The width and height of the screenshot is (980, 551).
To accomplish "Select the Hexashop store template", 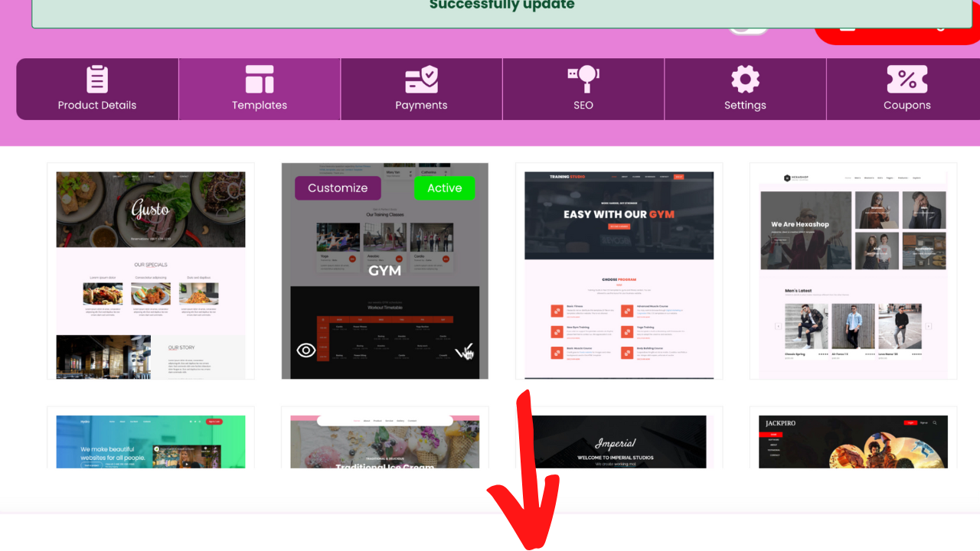I will 853,272.
